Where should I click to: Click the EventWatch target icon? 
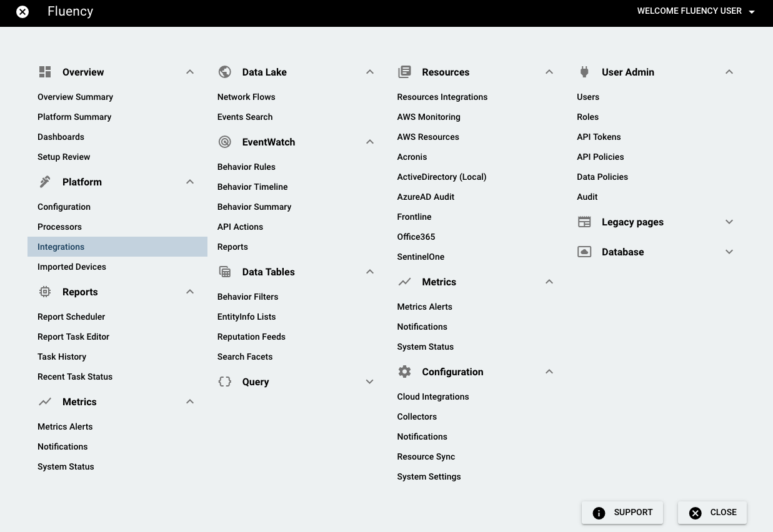[x=225, y=142]
